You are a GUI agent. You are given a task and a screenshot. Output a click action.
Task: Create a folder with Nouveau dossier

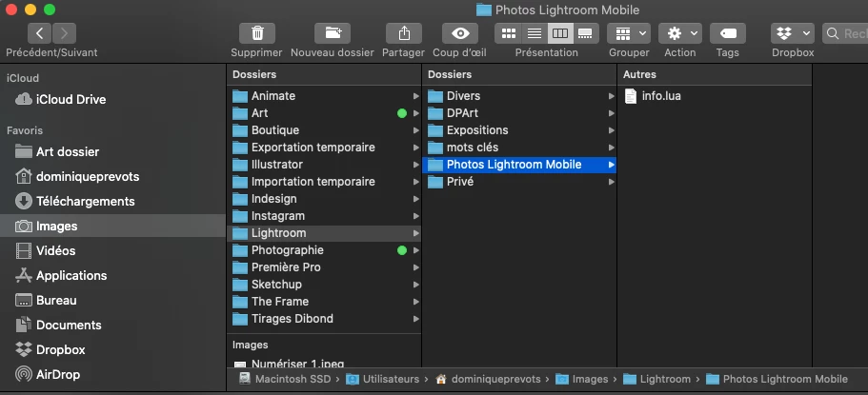pos(333,33)
